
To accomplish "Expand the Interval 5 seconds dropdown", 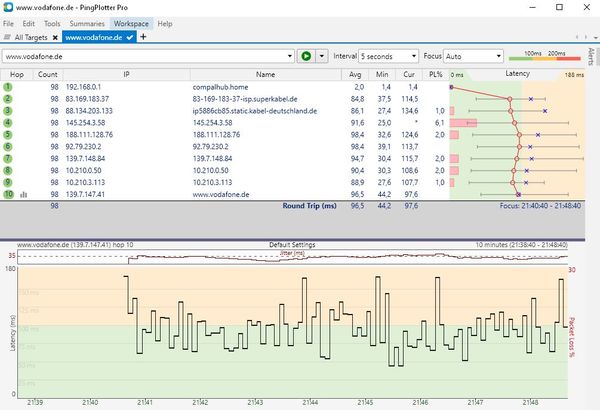I will pos(415,56).
